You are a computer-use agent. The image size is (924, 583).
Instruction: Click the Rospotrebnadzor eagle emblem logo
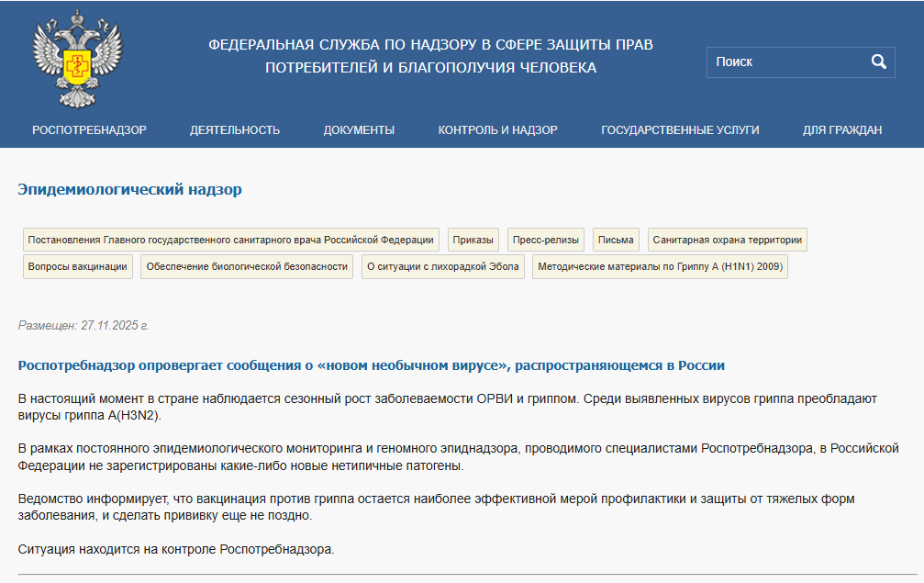(x=76, y=60)
